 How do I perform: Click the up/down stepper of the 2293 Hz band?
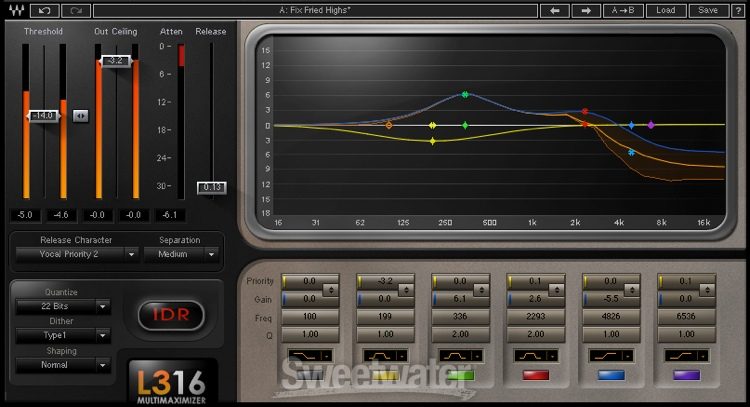(x=556, y=290)
